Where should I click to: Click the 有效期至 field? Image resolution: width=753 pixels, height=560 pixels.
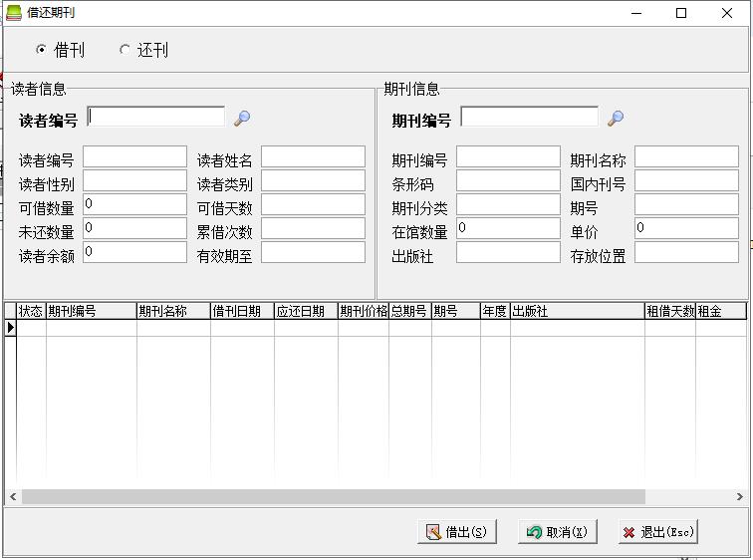tap(313, 252)
